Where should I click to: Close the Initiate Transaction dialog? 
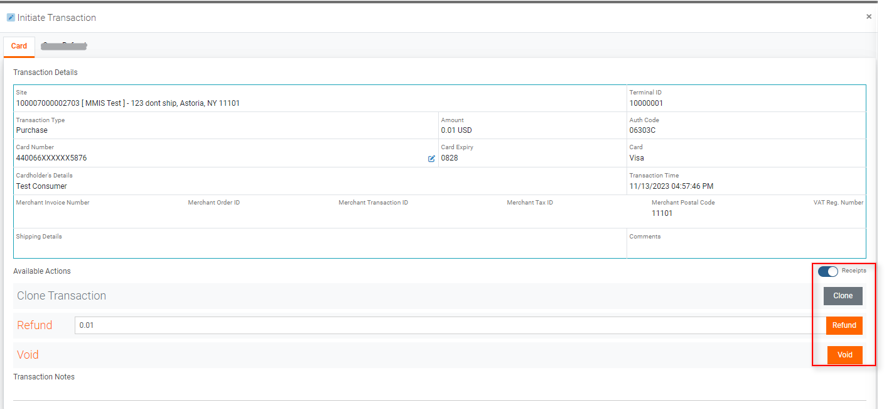(x=869, y=17)
